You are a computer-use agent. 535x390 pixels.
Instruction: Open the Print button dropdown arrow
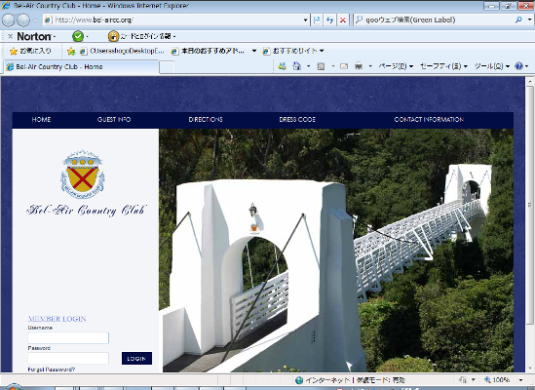370,66
